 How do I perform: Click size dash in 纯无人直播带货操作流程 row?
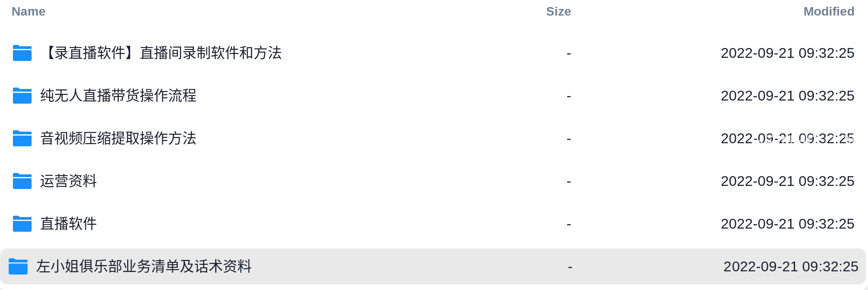coord(569,97)
